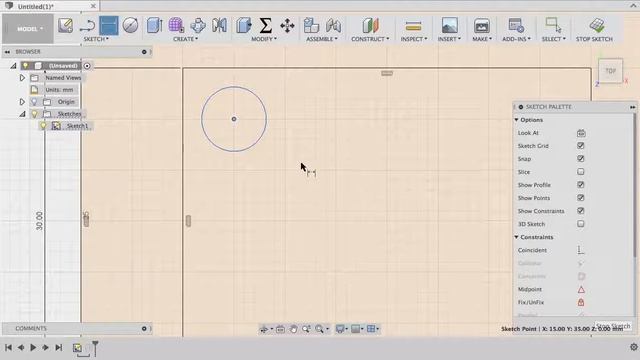This screenshot has width=640, height=360.
Task: Open the CONSTRUCT menu dropdown
Action: click(370, 39)
